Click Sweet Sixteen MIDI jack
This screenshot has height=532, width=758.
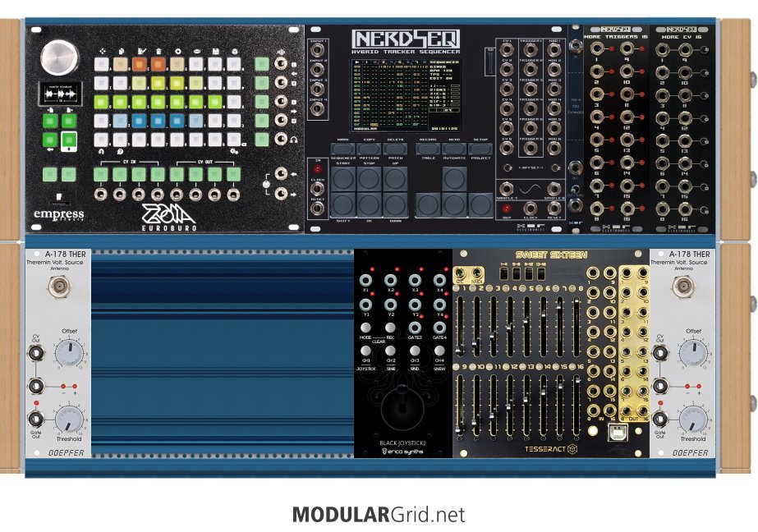476,274
